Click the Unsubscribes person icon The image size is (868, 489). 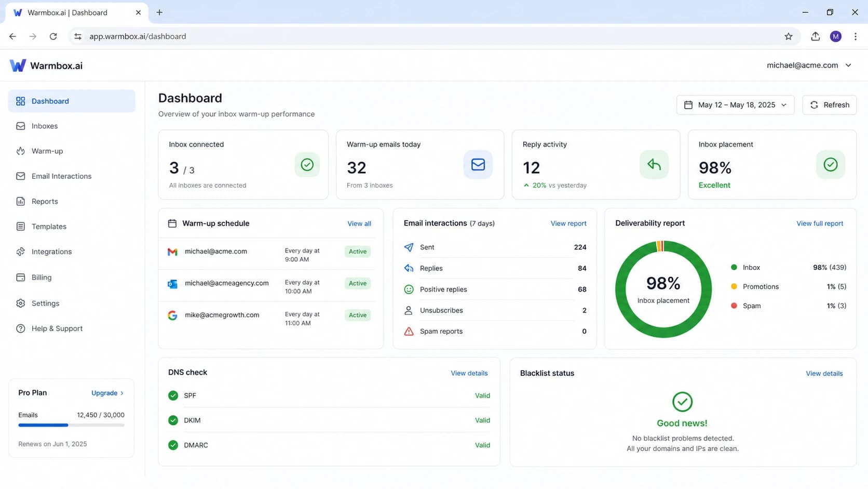coord(409,310)
